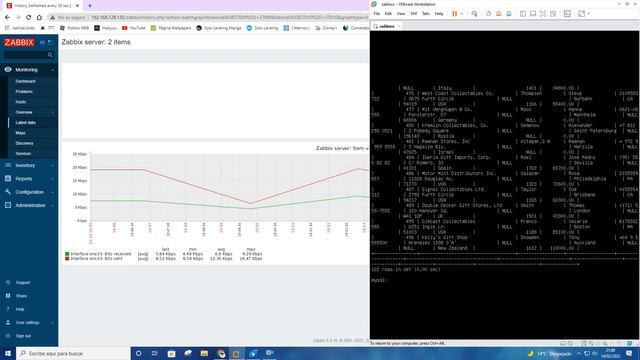The width and height of the screenshot is (640, 360).
Task: Open Discovery under Monitoring
Action: click(24, 143)
